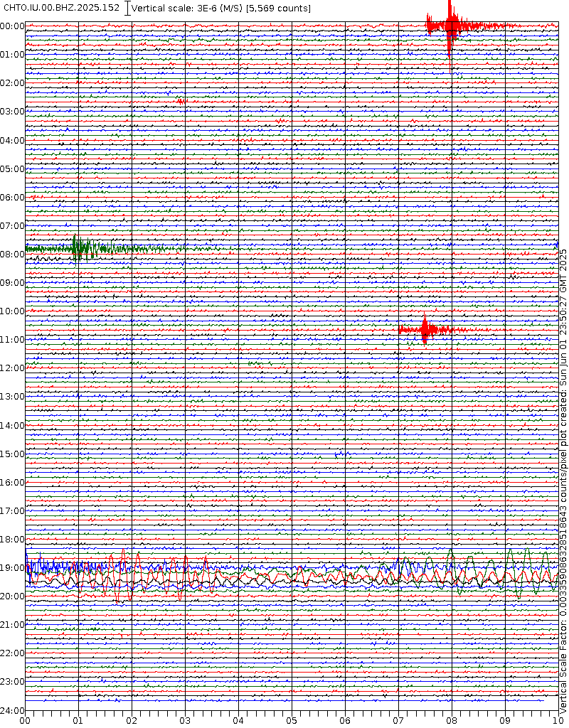Click the 14:00 hour label

(x=12, y=426)
